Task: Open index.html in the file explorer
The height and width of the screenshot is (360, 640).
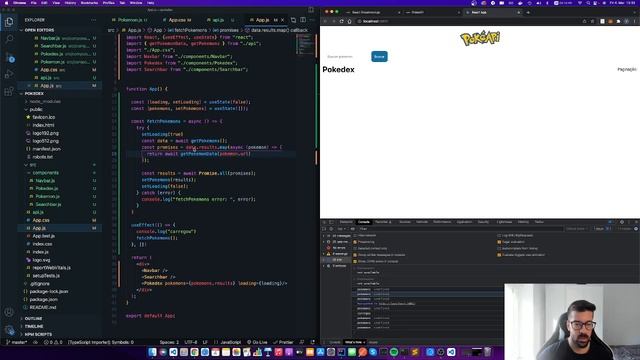Action: tap(43, 125)
